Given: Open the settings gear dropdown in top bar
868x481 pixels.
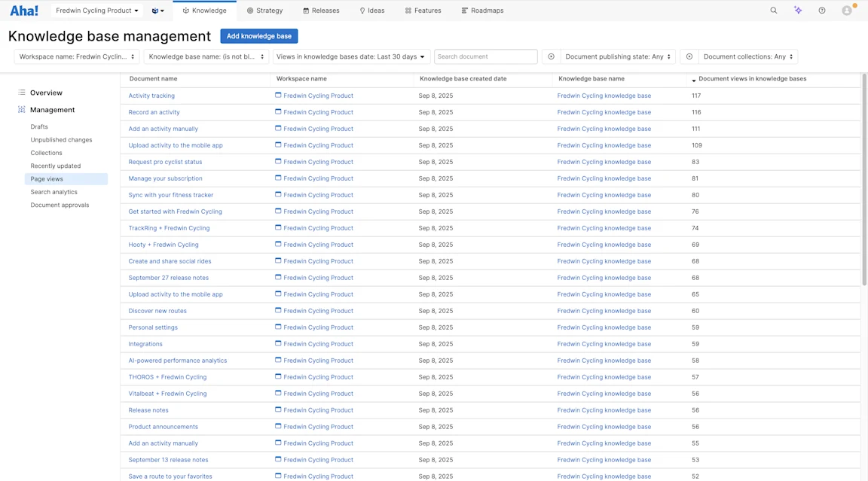Looking at the screenshot, I should click(x=157, y=11).
